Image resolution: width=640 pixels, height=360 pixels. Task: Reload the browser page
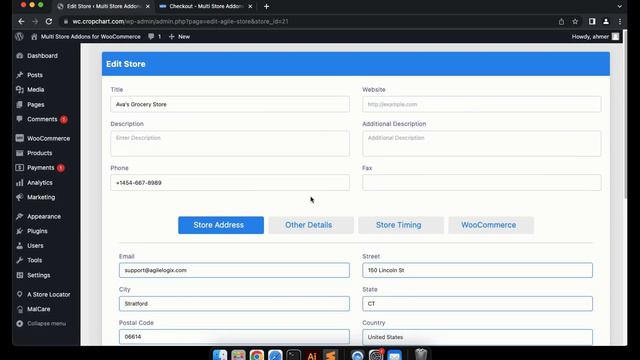49,21
